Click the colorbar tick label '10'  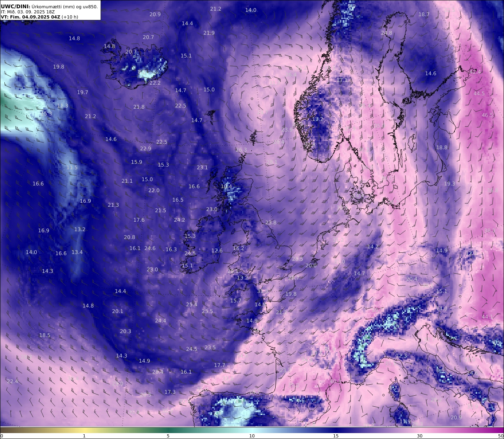[x=252, y=436]
